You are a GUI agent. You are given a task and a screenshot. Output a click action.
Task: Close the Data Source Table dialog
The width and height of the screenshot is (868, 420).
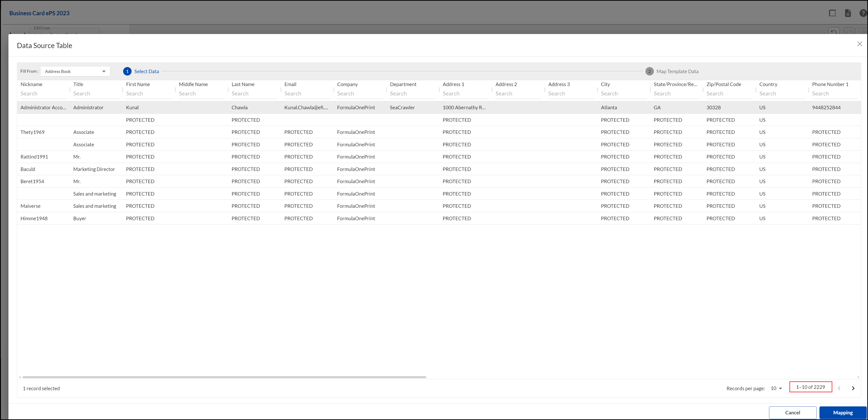coord(860,44)
